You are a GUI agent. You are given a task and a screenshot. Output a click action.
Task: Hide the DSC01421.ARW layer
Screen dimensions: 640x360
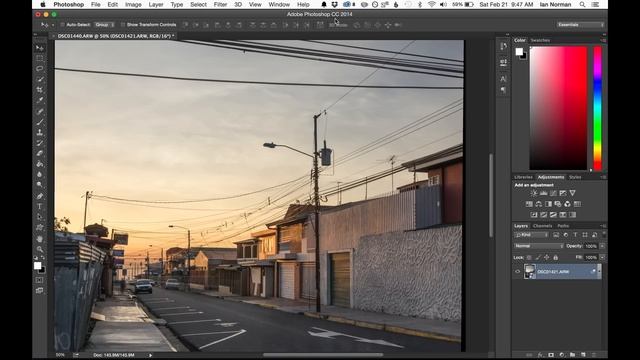518,272
